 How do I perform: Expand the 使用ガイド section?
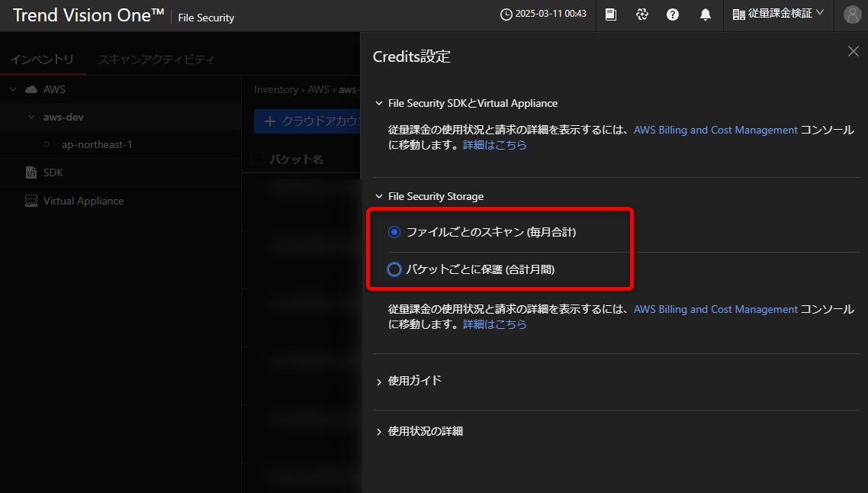(378, 382)
